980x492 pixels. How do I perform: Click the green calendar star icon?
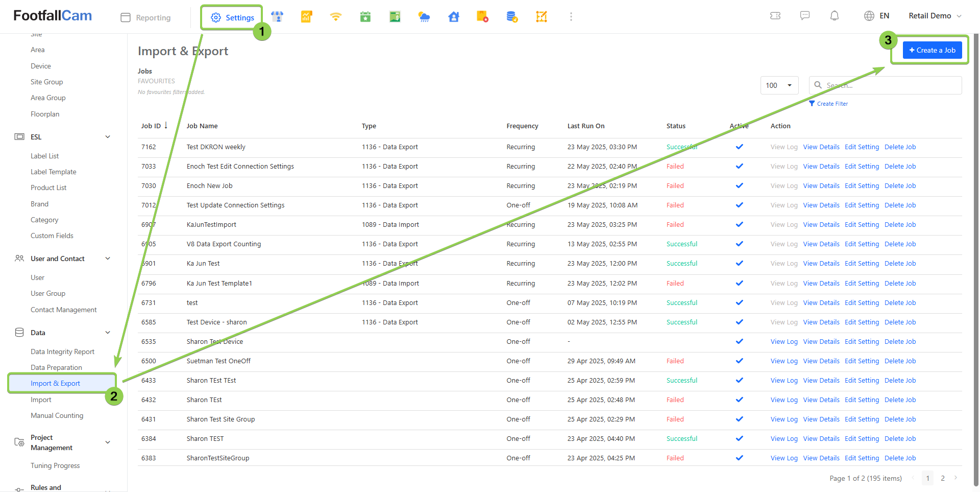[365, 17]
